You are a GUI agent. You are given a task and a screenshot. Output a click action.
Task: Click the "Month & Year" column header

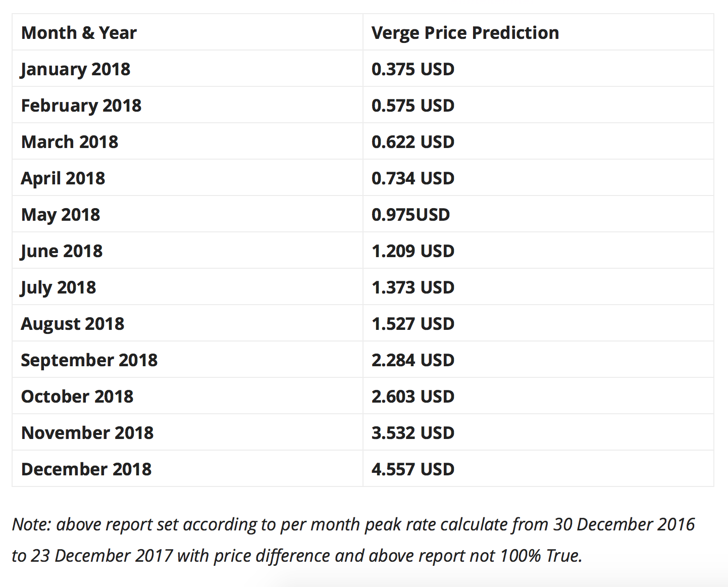pos(79,33)
